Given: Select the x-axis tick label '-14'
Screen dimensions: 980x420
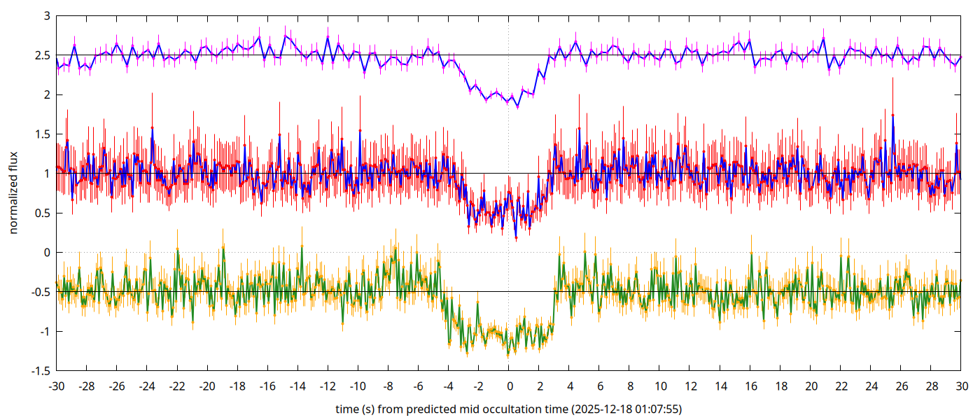Looking at the screenshot, I should click(297, 386).
